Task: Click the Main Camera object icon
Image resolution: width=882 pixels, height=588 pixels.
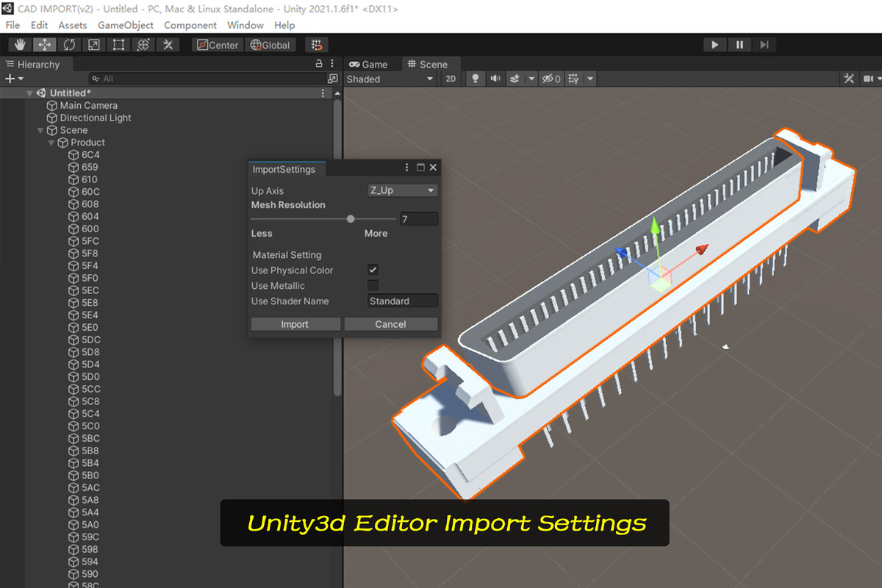Action: [x=51, y=106]
